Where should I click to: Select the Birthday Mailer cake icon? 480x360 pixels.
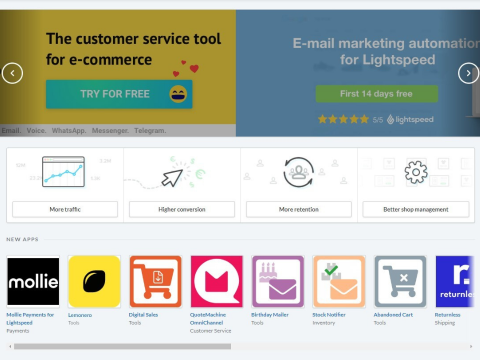point(278,281)
